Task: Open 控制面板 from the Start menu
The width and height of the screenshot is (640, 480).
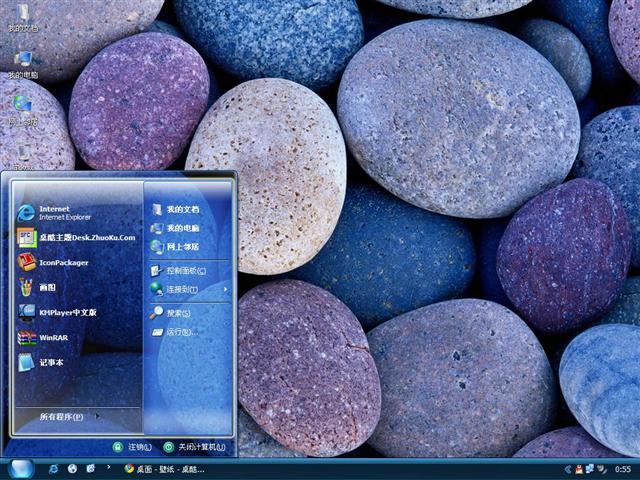Action: [x=185, y=270]
